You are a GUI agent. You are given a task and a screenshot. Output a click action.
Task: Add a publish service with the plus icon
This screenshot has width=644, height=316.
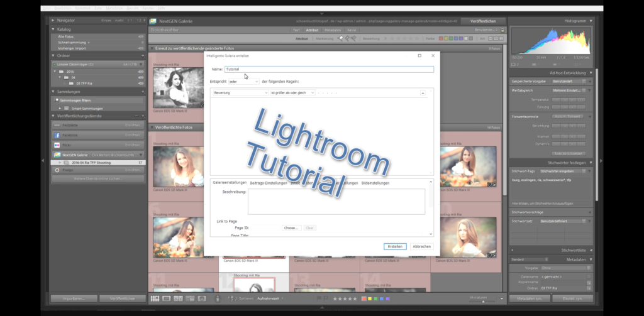pyautogui.click(x=143, y=116)
